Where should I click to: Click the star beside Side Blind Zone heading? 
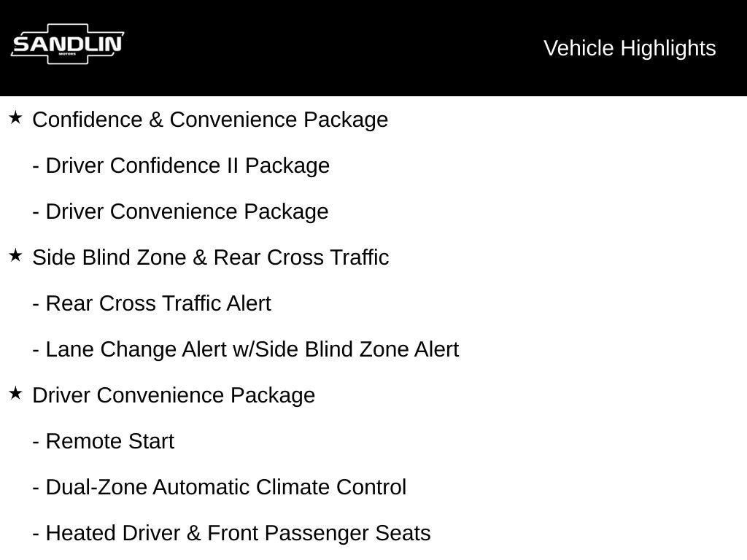click(15, 255)
